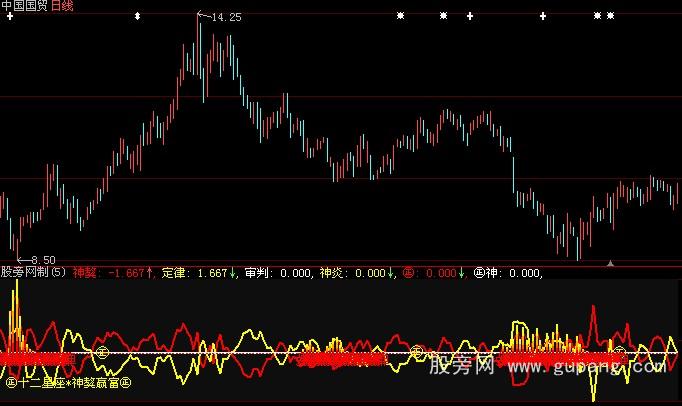Open the 股旁网制(5) indicator settings
The width and height of the screenshot is (682, 406).
point(33,272)
